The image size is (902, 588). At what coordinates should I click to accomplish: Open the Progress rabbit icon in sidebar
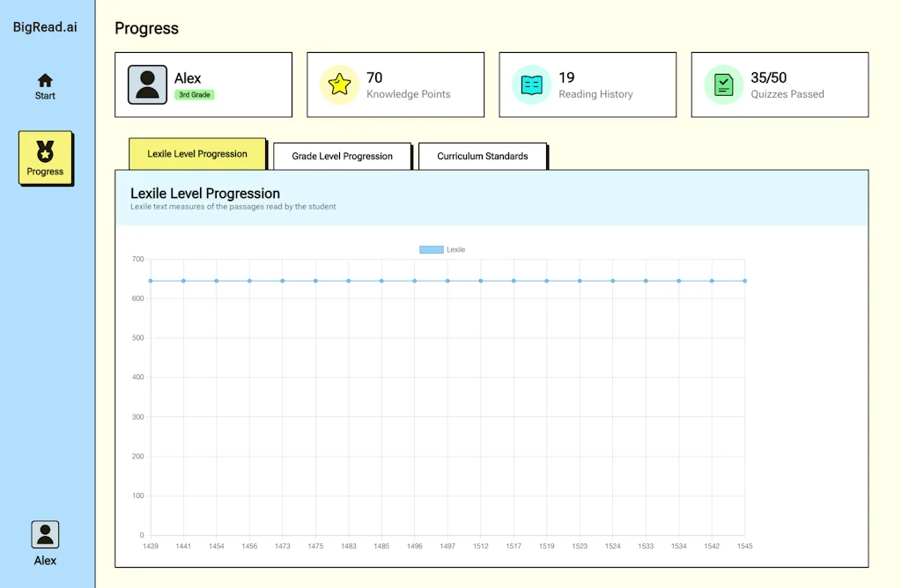coord(44,151)
